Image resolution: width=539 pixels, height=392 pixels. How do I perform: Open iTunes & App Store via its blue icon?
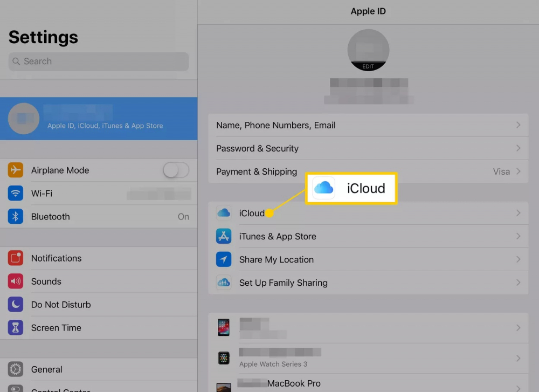pyautogui.click(x=224, y=236)
